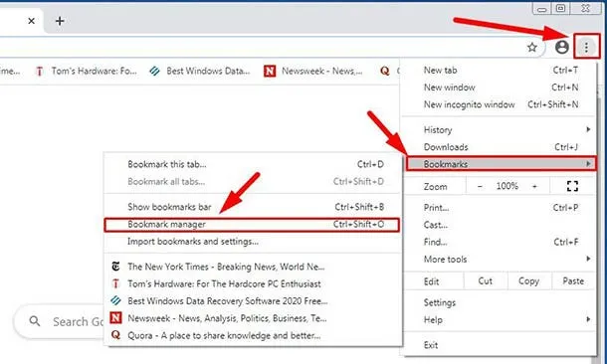The image size is (607, 364).
Task: Open the Chrome three-dot menu button
Action: pyautogui.click(x=586, y=47)
